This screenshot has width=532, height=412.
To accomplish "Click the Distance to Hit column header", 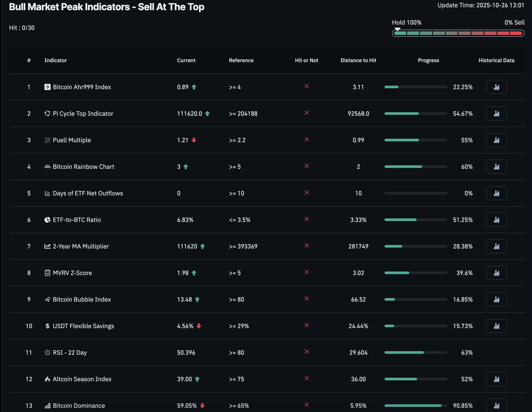I will 358,60.
